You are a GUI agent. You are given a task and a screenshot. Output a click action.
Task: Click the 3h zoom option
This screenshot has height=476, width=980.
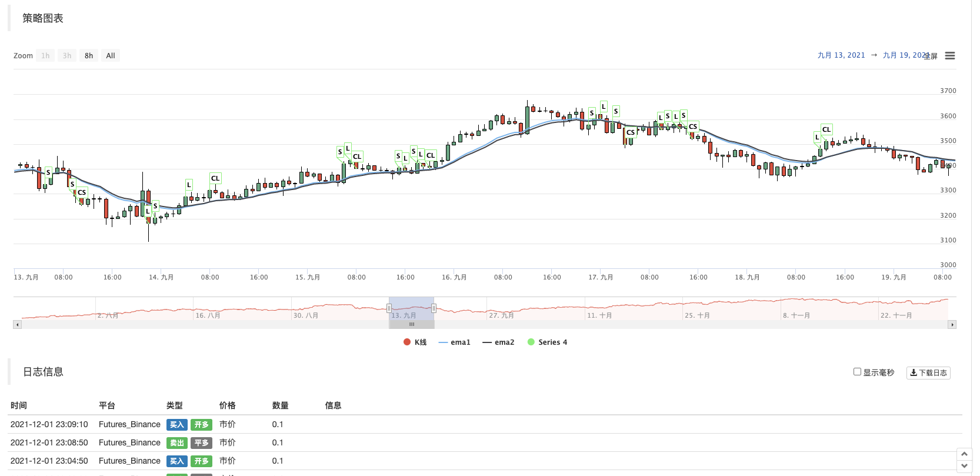point(67,56)
